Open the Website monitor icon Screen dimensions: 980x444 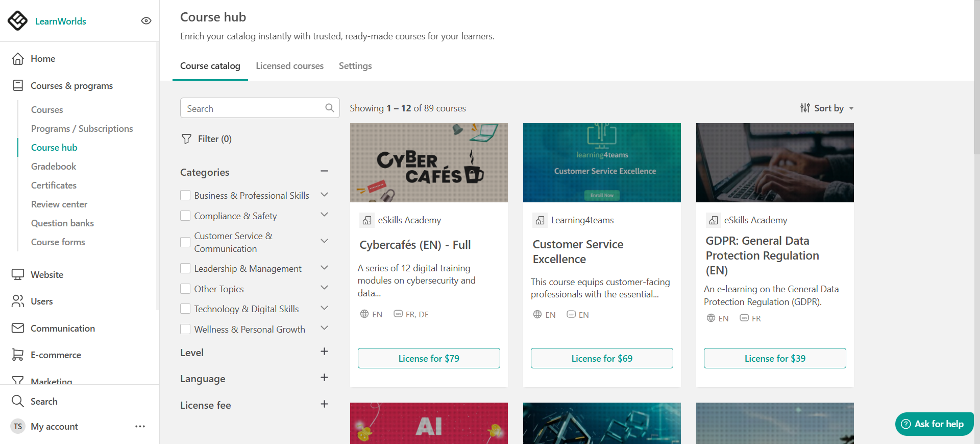pos(18,274)
